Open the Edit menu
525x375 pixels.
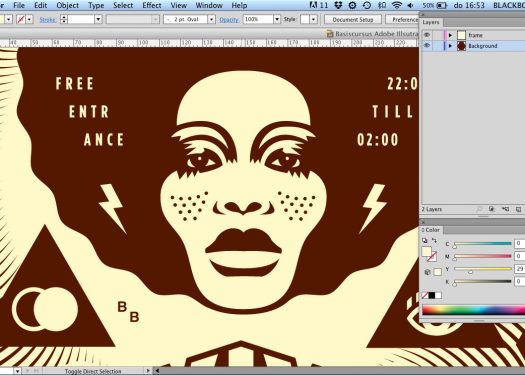(x=41, y=5)
